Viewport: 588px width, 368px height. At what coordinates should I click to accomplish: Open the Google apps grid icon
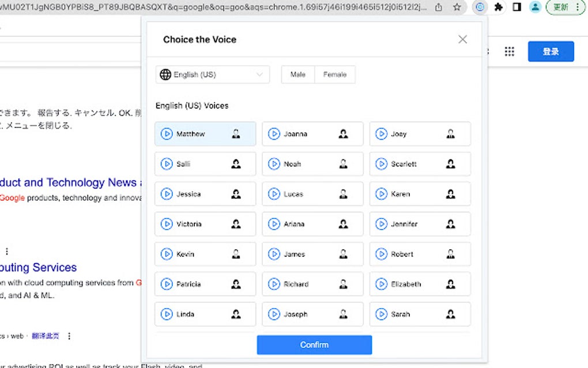tap(509, 51)
